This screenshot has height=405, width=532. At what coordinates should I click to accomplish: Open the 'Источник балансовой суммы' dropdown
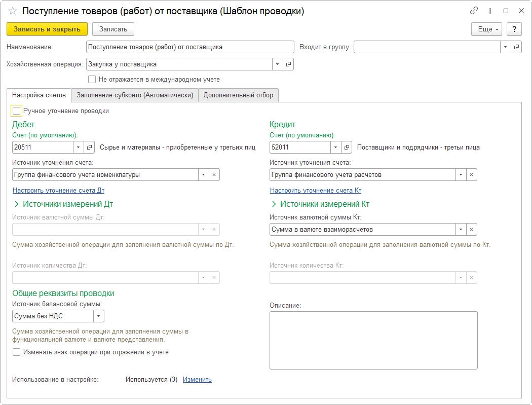[98, 316]
